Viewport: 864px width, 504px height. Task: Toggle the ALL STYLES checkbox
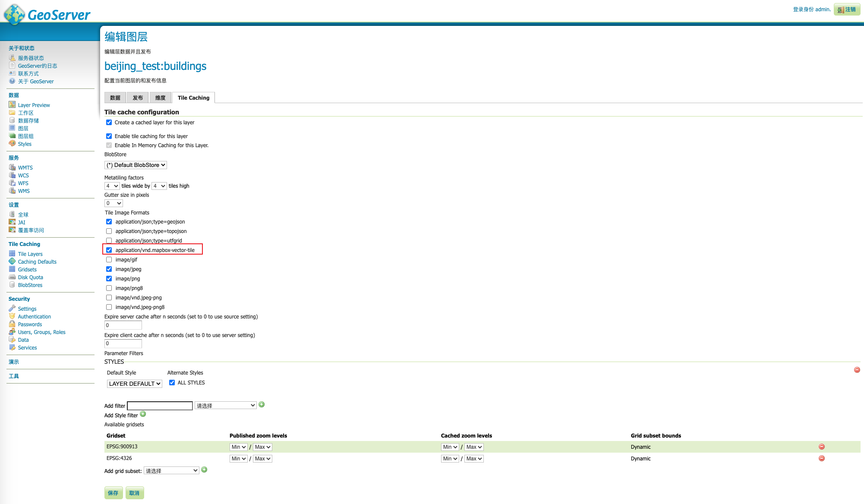tap(172, 383)
